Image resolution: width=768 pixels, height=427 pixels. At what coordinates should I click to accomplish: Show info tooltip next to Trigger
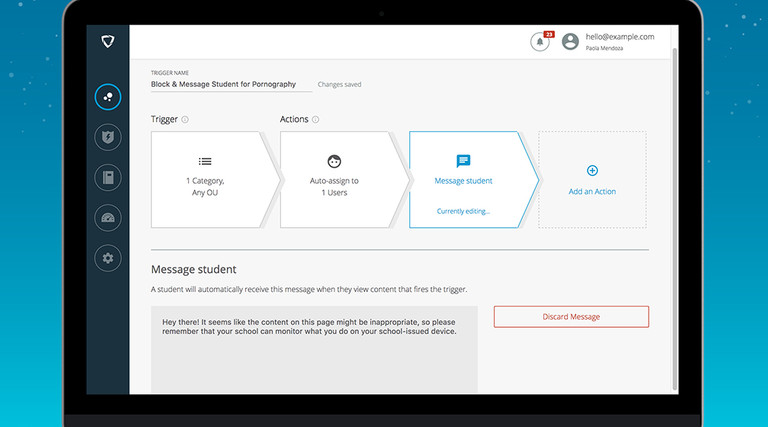pos(185,119)
